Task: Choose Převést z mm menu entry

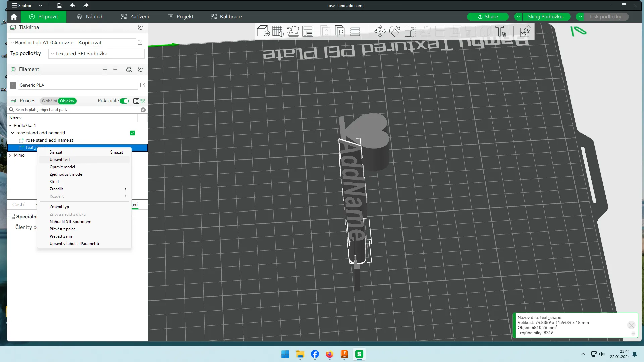Action: 84,236
